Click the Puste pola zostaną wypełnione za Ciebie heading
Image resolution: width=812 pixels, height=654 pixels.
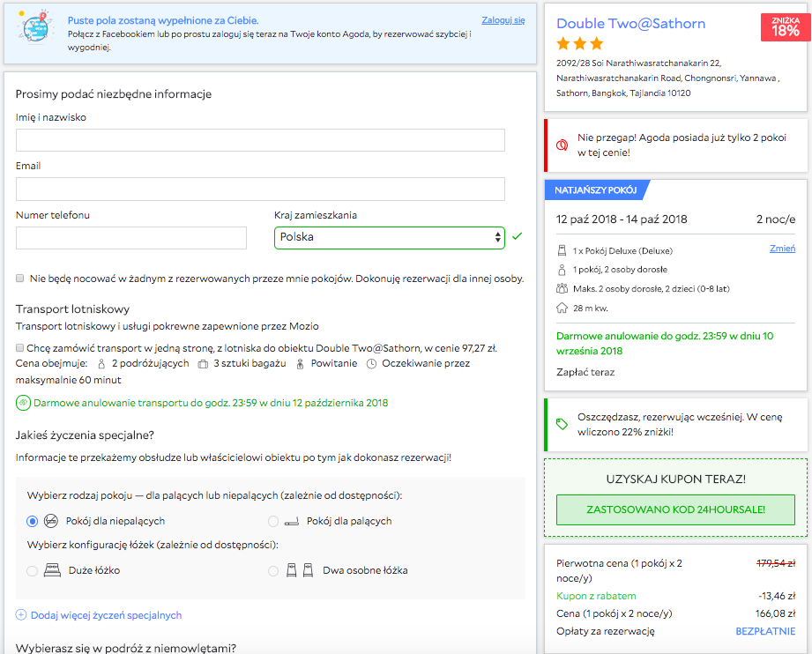(x=163, y=20)
